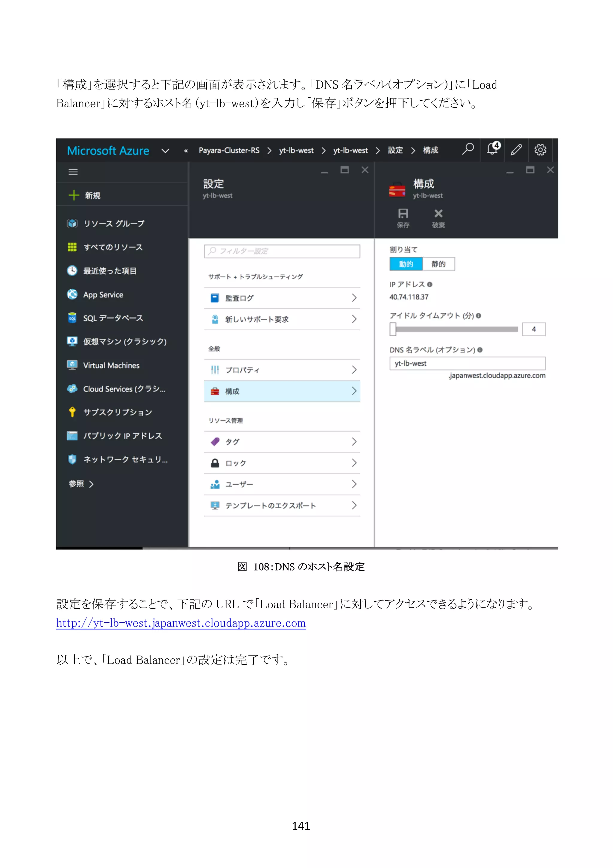Open notifications bell with badge 4
Screen dimensions: 613x868
(493, 149)
